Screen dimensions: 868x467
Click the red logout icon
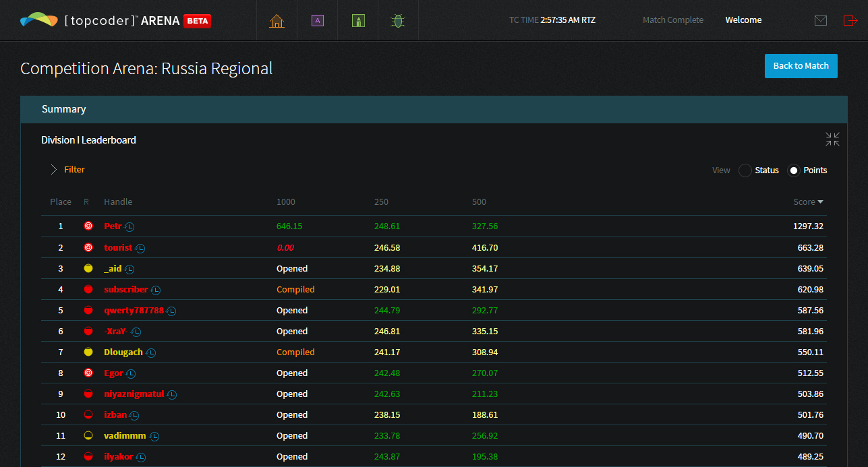[x=850, y=21]
